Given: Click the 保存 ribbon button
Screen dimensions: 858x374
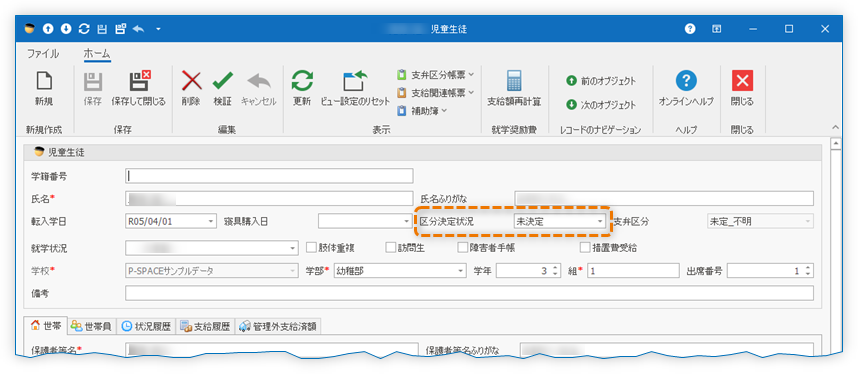Looking at the screenshot, I should pos(92,89).
